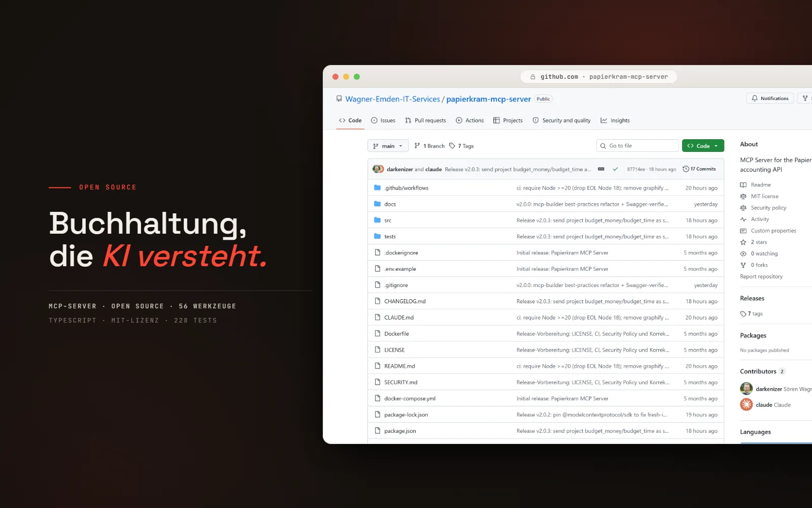Viewport: 812px width, 508px height.
Task: Click the browser address bar
Action: pyautogui.click(x=599, y=77)
